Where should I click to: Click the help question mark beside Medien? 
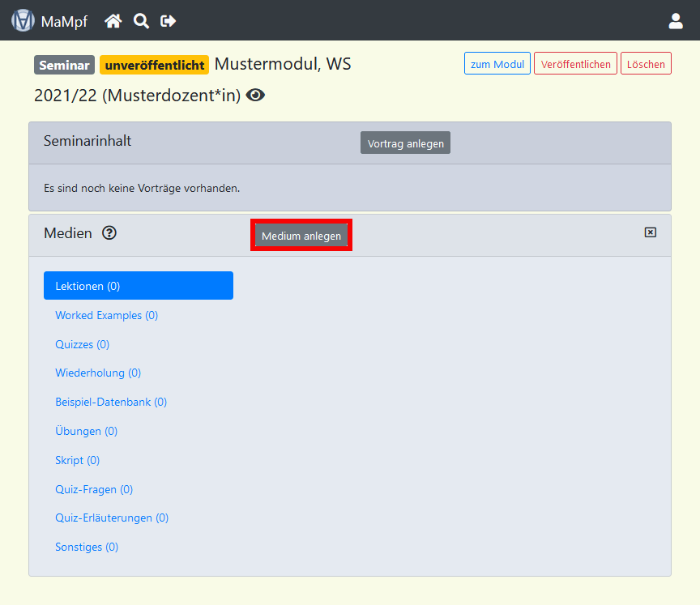coord(109,233)
